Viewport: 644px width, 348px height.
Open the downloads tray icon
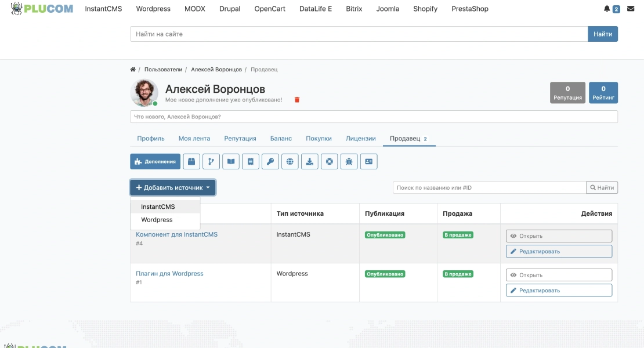(310, 162)
